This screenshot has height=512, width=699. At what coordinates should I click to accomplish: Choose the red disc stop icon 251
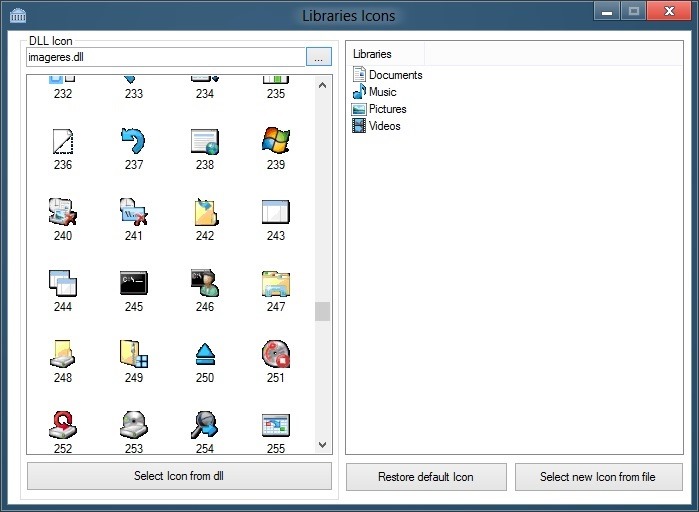[276, 354]
